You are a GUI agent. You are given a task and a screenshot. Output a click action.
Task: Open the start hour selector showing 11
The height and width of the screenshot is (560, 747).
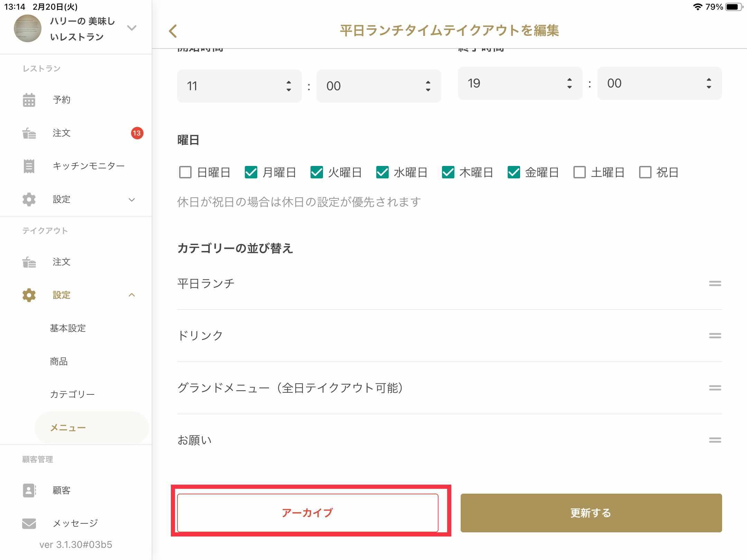[239, 86]
